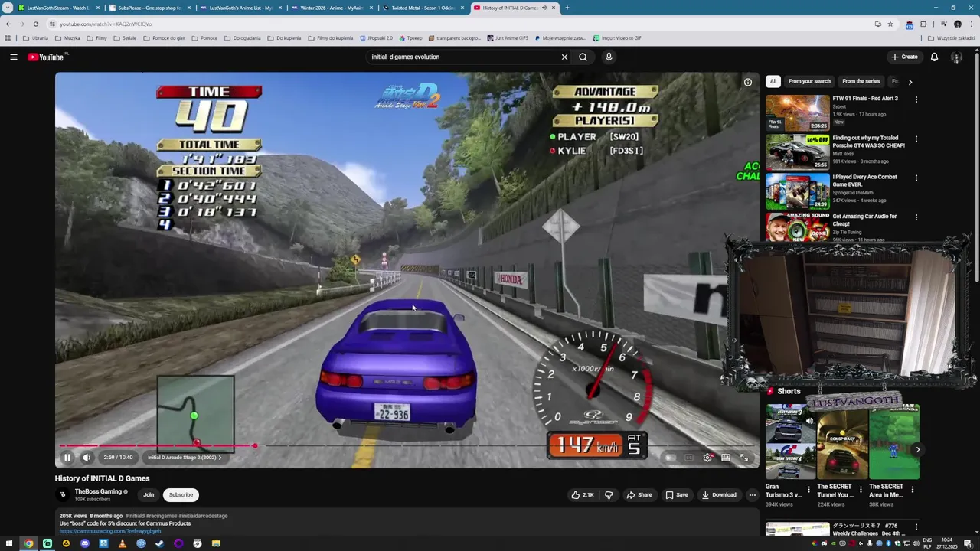Open the Do oglądania bookmarks folder
This screenshot has width=980, height=551.
[x=242, y=38]
